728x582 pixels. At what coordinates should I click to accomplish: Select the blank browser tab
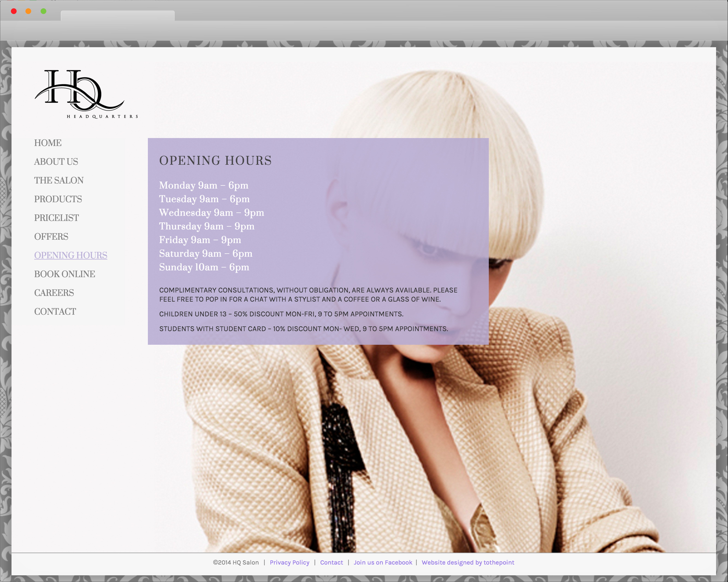pos(118,16)
